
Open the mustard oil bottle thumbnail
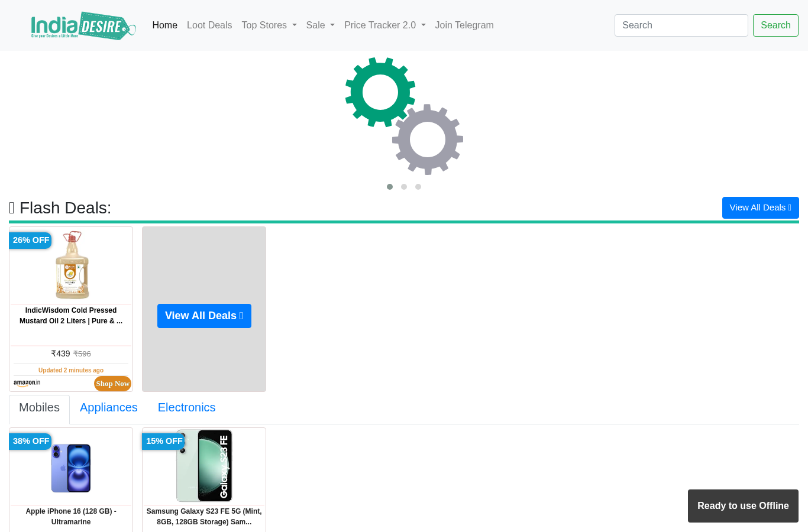pyautogui.click(x=72, y=265)
